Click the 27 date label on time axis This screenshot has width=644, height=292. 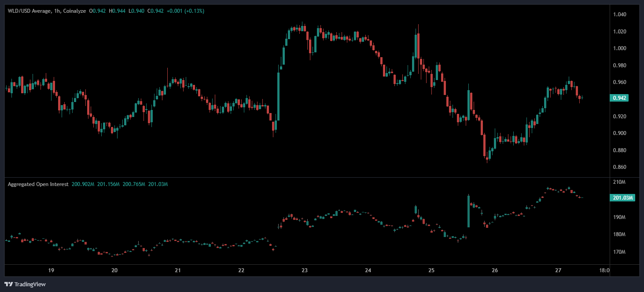pos(558,270)
